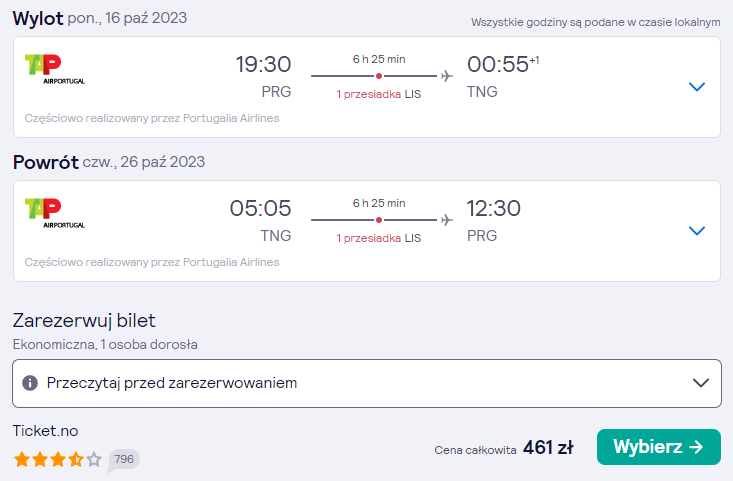Click the 461 zł total price
The image size is (733, 481).
[548, 448]
